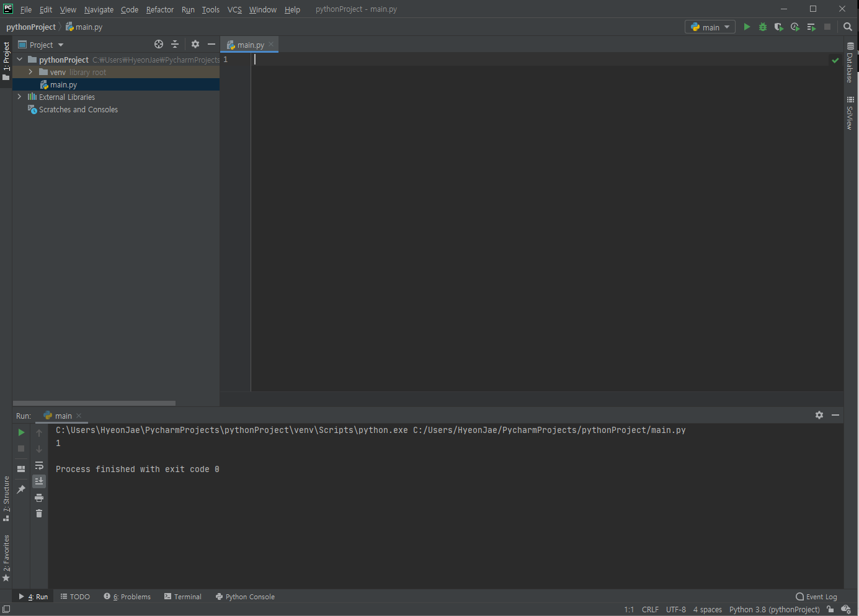Run the main configuration with the green arrow

747,27
